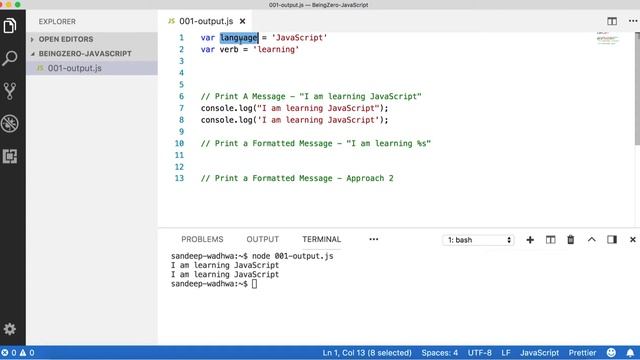Close the 001-output.js editor tab
640x360 pixels.
[242, 21]
